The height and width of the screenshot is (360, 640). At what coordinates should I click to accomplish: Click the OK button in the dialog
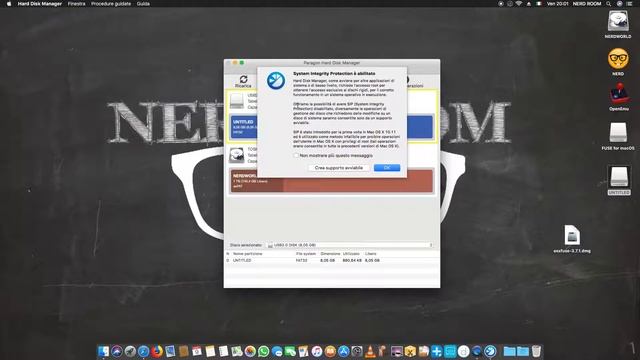387,168
